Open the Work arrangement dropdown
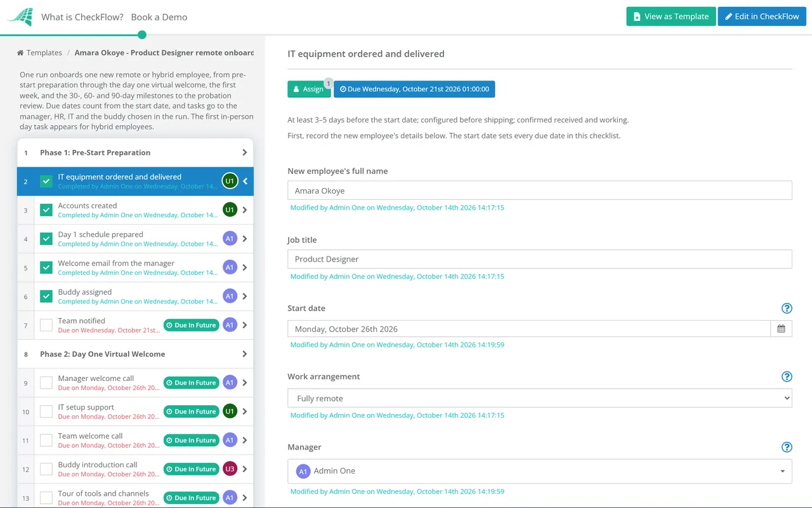Viewport: 812px width, 508px height. pos(540,398)
